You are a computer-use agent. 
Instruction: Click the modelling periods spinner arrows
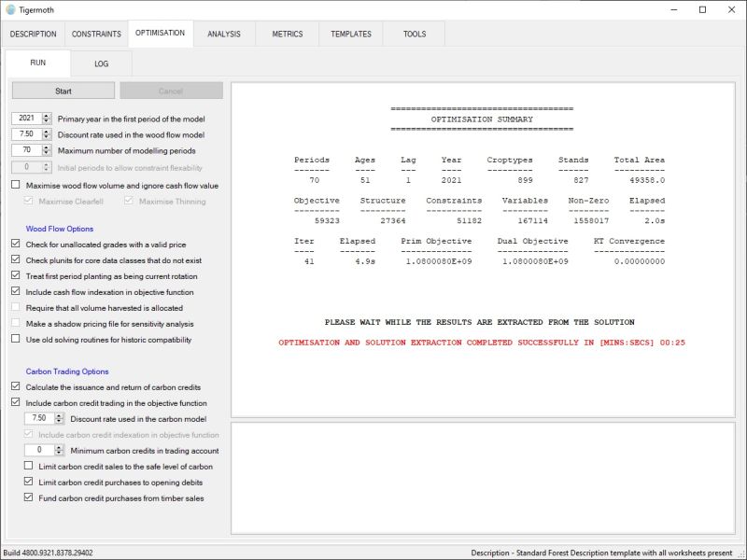[x=46, y=150]
